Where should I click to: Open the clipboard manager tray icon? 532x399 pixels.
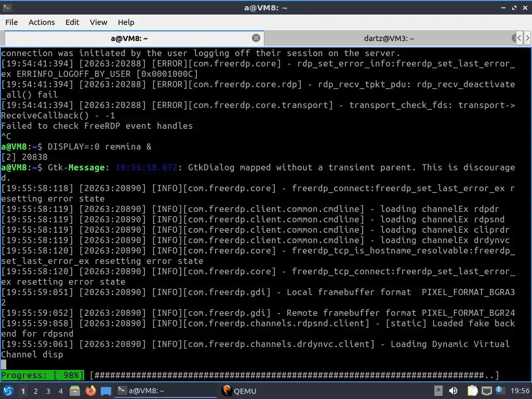click(472, 391)
